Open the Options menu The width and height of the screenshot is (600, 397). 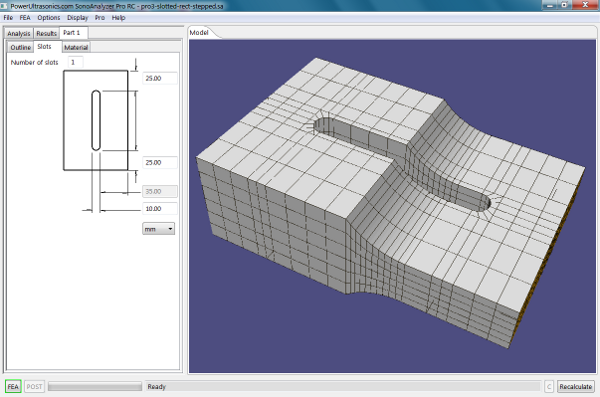(49, 18)
